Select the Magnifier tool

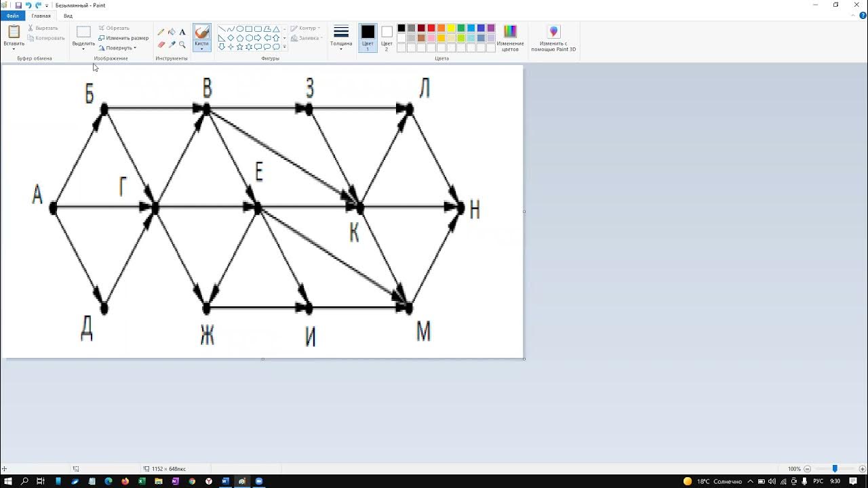[x=182, y=45]
